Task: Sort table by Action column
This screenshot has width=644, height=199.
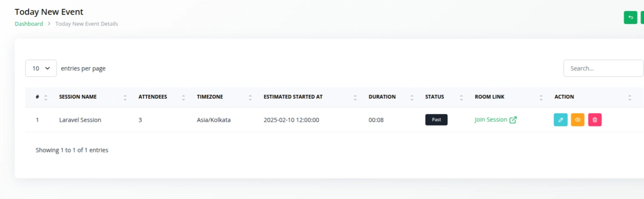Action: coord(629,97)
